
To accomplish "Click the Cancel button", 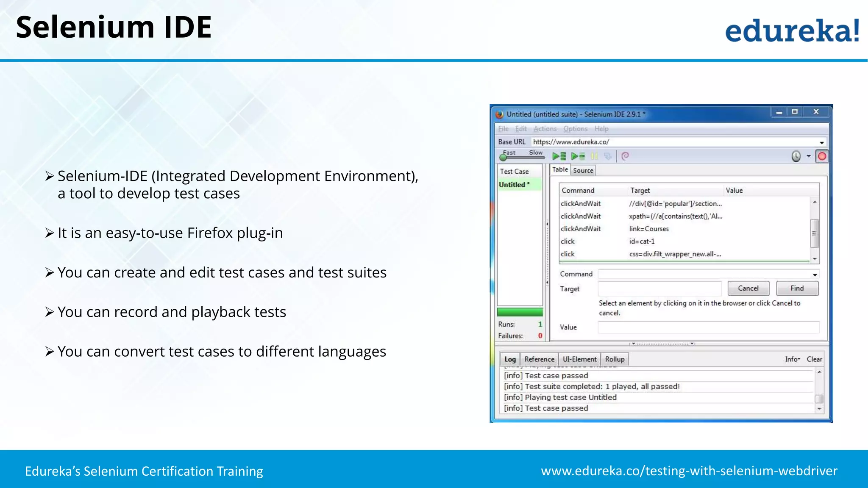I will coord(748,288).
